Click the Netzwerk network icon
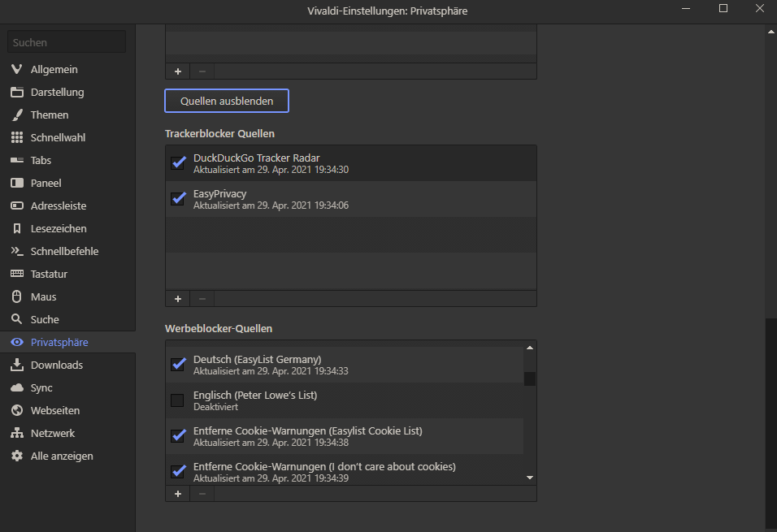 pos(16,433)
